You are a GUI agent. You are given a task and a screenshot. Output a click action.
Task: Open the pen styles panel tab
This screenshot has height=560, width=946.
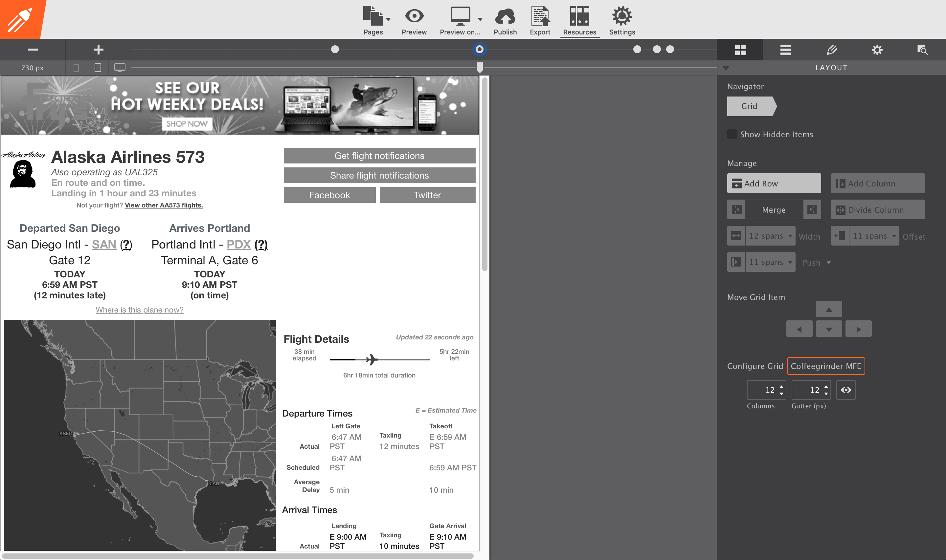pos(832,50)
